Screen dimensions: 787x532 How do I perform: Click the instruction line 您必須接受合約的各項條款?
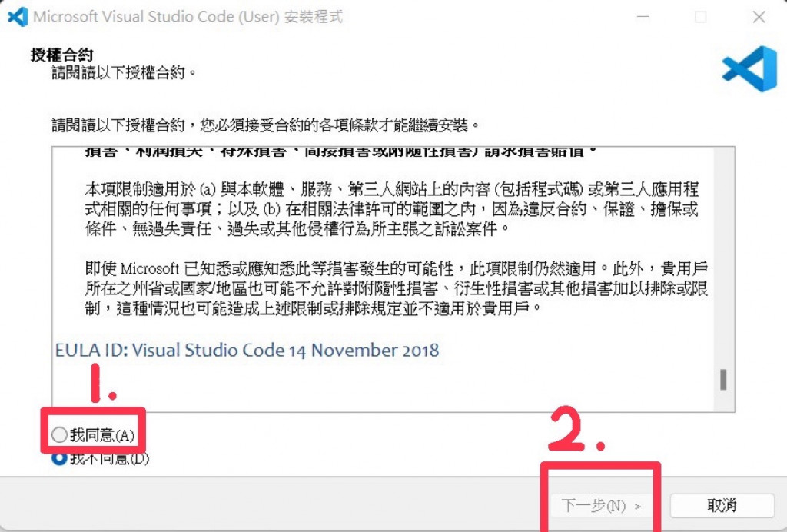266,125
